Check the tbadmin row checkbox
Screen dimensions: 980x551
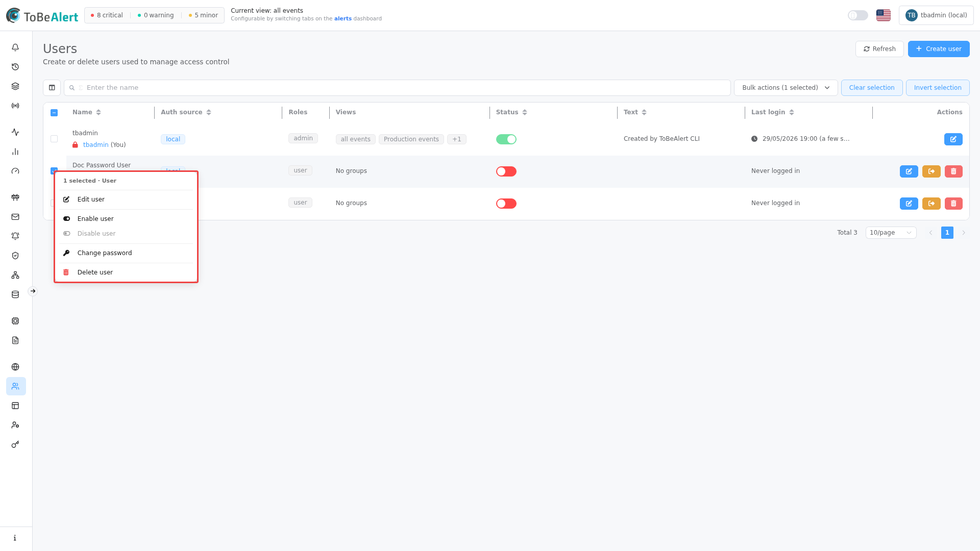tap(54, 139)
